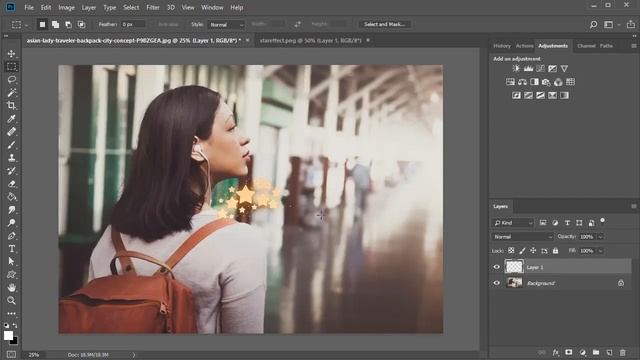Open the Layers panel menu
Image resolution: width=640 pixels, height=360 pixels.
tap(633, 207)
